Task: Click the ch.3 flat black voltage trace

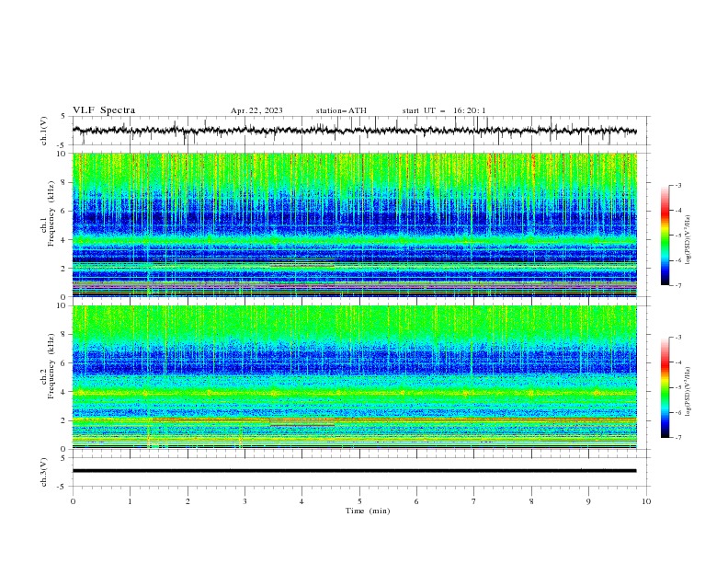Action: 354,471
